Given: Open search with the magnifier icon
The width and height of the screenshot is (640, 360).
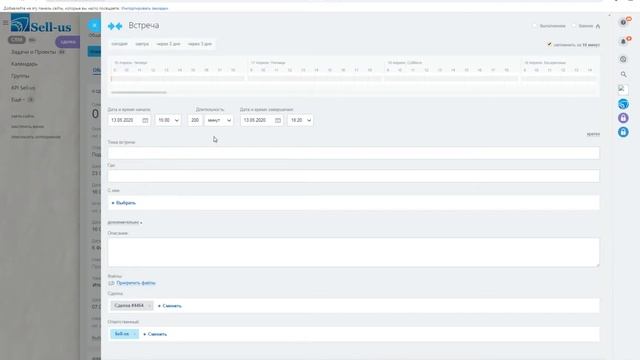Looking at the screenshot, I should (x=623, y=74).
